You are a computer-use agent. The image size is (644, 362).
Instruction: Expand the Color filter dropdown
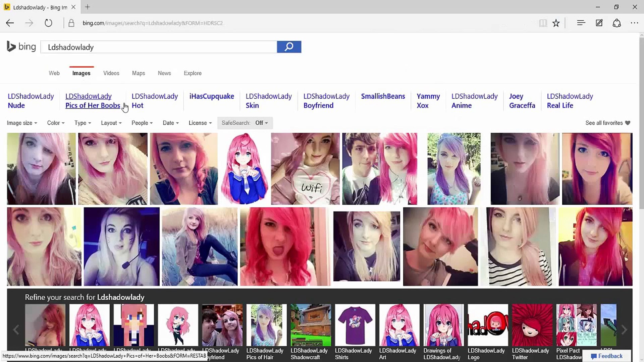56,123
